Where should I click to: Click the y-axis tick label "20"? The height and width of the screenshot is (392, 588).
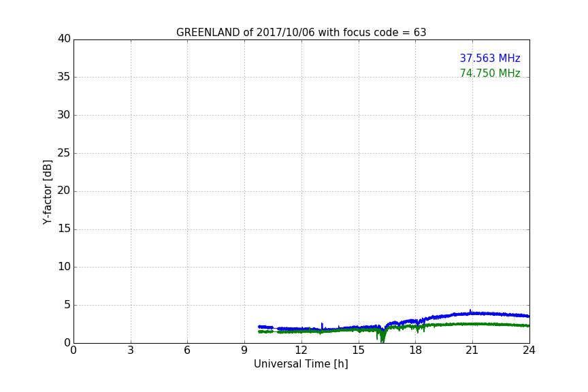coord(64,191)
